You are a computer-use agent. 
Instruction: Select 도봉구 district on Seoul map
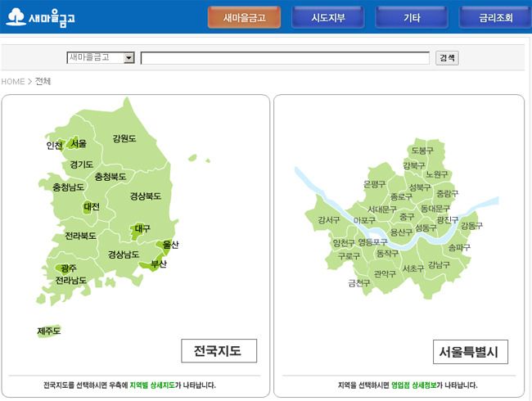(x=422, y=151)
